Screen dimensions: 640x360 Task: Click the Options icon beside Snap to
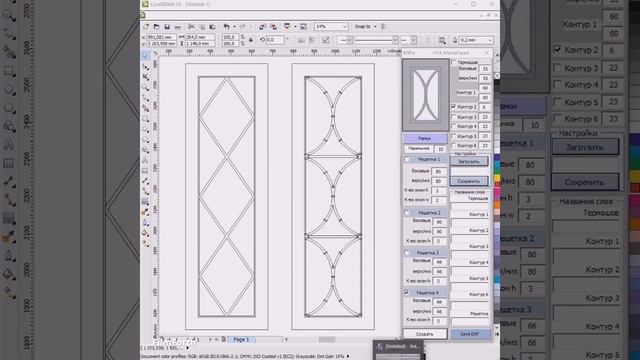[x=384, y=27]
